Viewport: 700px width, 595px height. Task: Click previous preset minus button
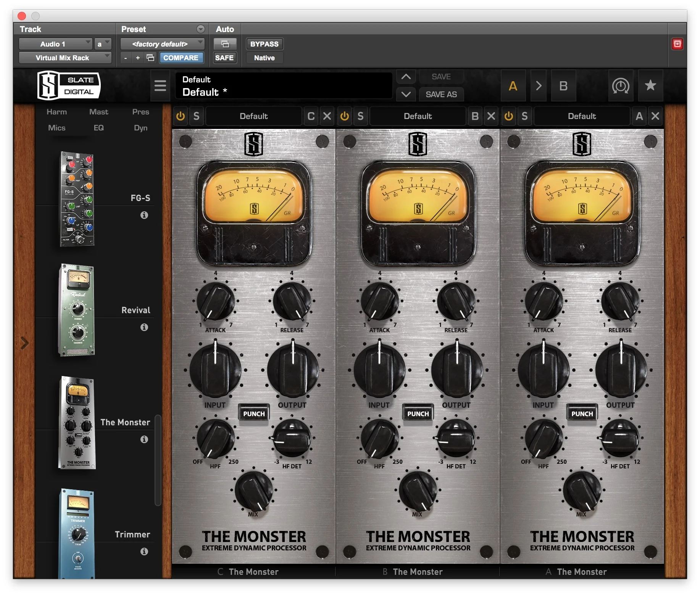click(x=126, y=58)
